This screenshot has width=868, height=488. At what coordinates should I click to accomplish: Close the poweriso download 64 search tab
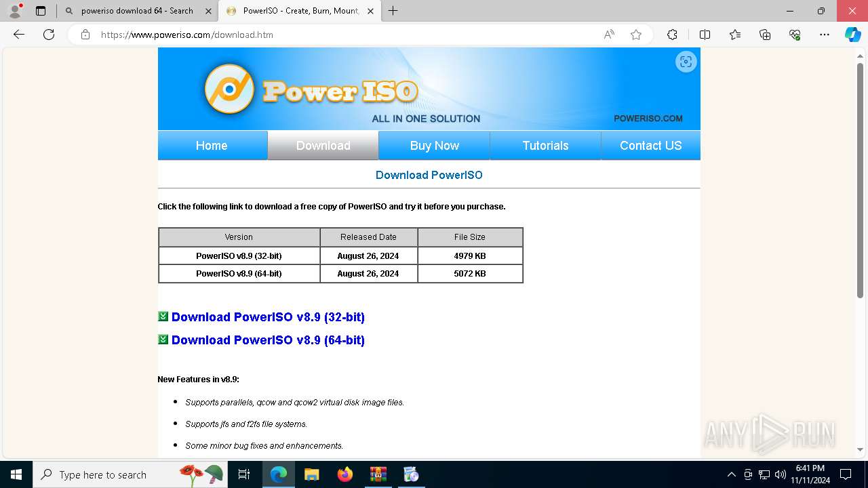point(208,11)
